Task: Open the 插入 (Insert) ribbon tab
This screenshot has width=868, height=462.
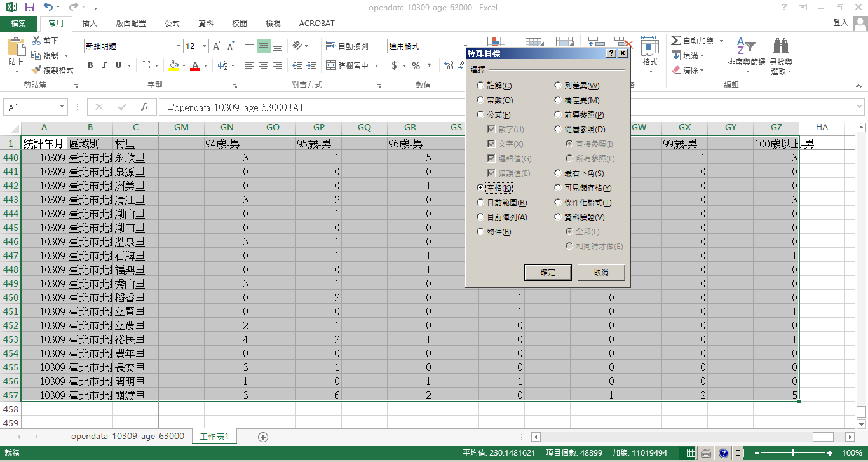Action: coord(90,24)
